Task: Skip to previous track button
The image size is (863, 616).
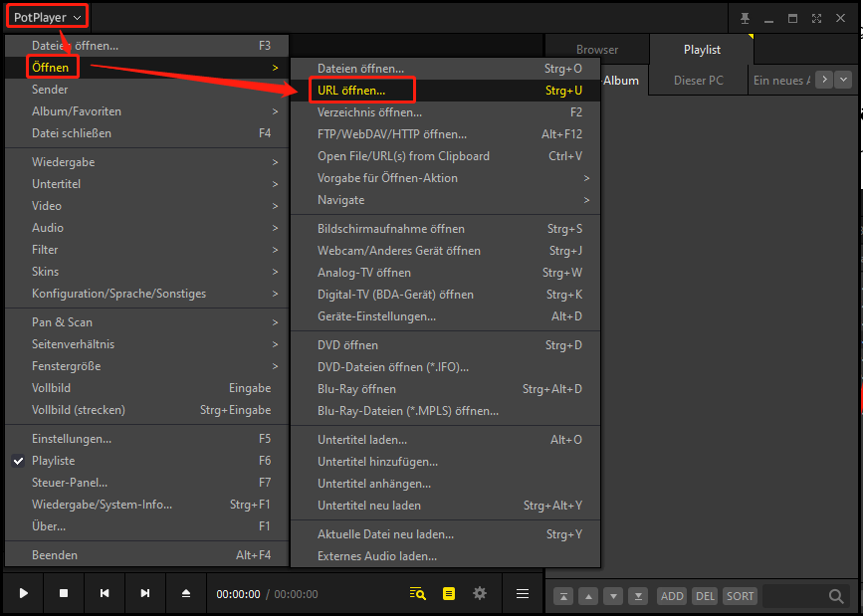Action: click(x=105, y=593)
